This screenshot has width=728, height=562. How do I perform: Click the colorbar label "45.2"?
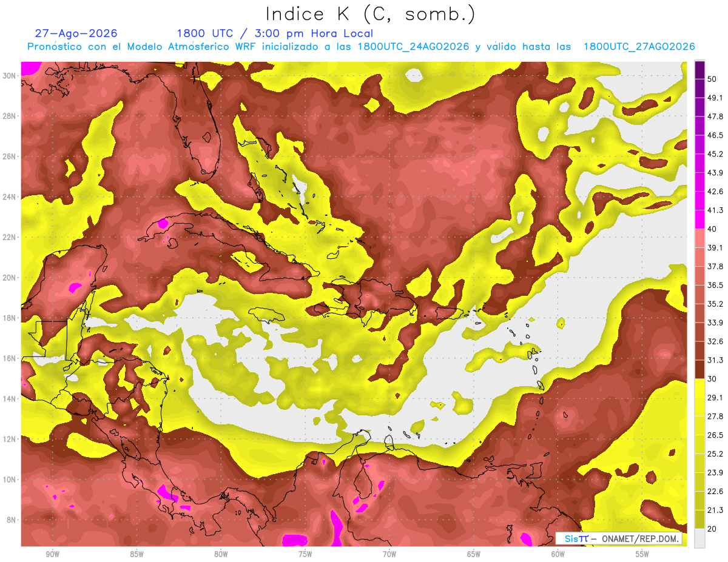716,154
